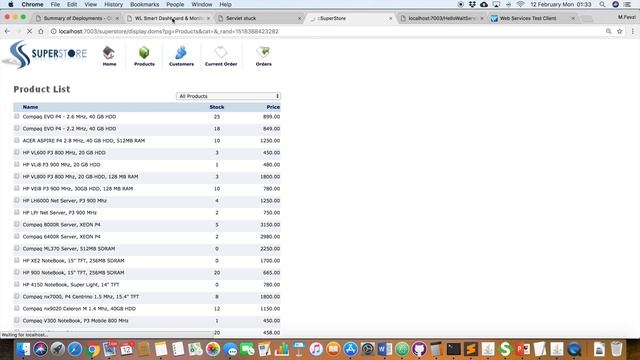Open the Current Order icon
This screenshot has width=640, height=360.
click(221, 53)
